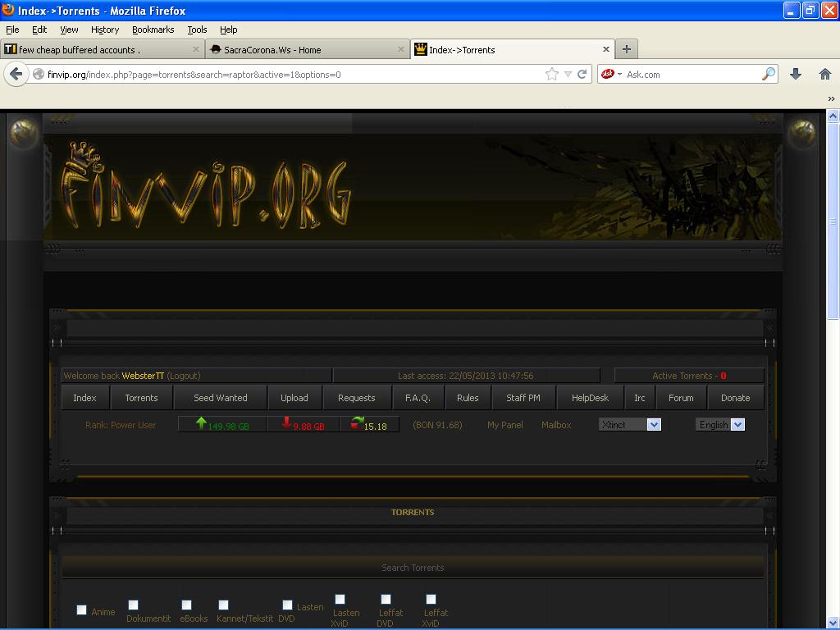Check the Anime category checkbox
Image resolution: width=840 pixels, height=630 pixels.
pos(81,609)
